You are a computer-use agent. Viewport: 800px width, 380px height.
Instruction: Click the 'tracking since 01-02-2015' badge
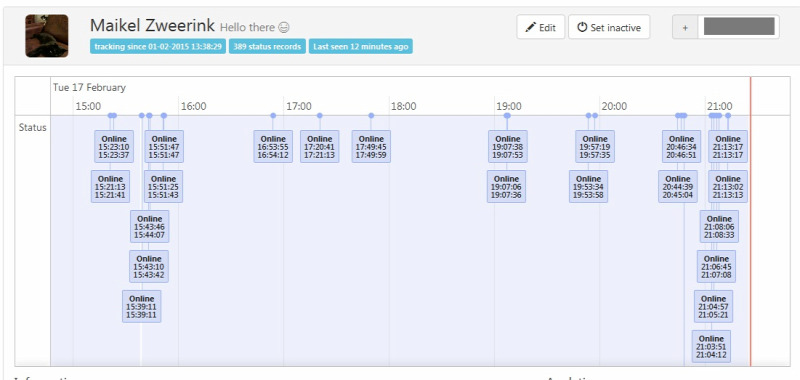[x=158, y=46]
